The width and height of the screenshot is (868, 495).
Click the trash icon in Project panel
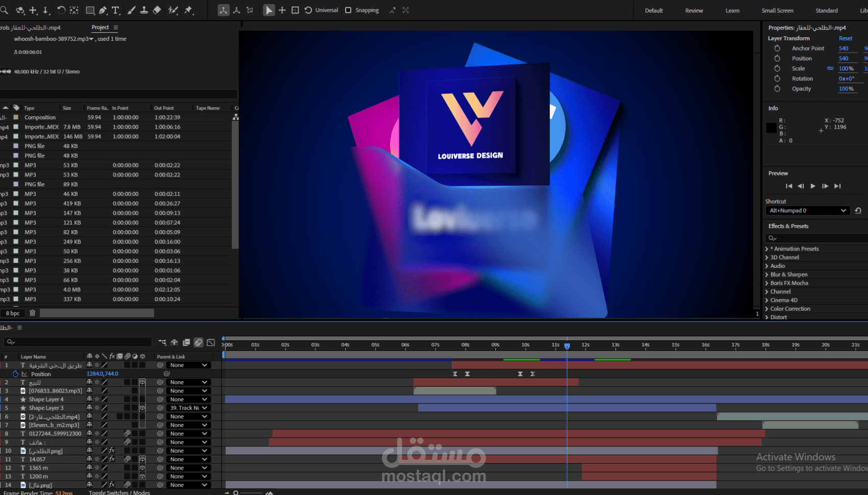32,313
